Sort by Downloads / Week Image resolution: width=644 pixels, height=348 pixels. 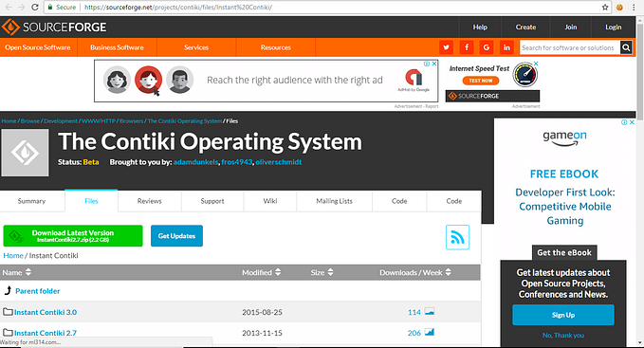[415, 272]
